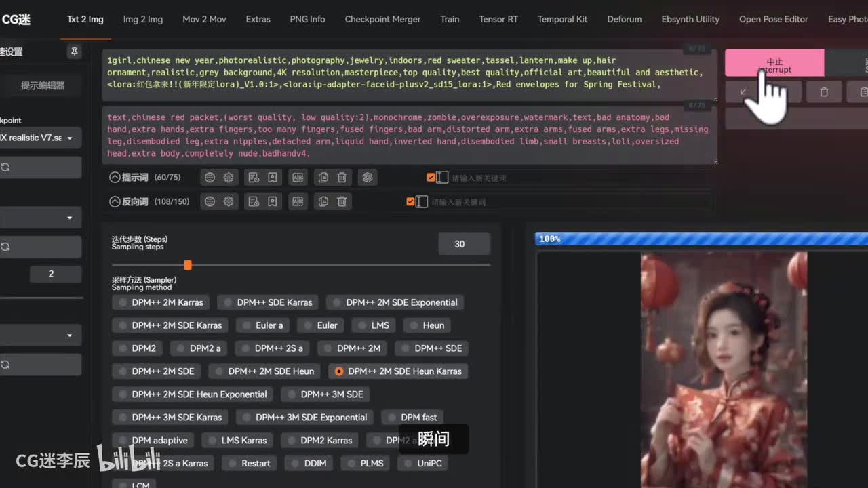This screenshot has width=868, height=488.
Task: Open the checkpoint model dropdown
Action: (41, 138)
